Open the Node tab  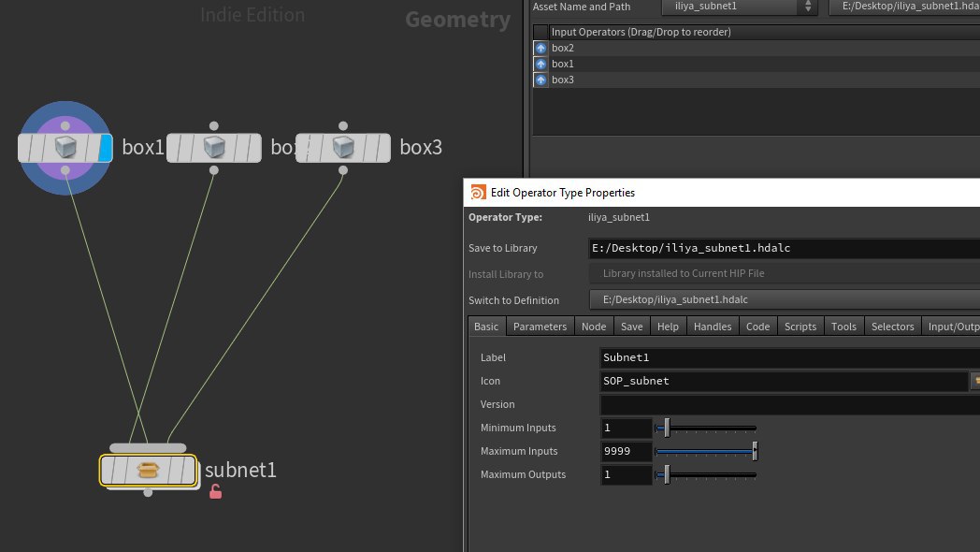[594, 327]
